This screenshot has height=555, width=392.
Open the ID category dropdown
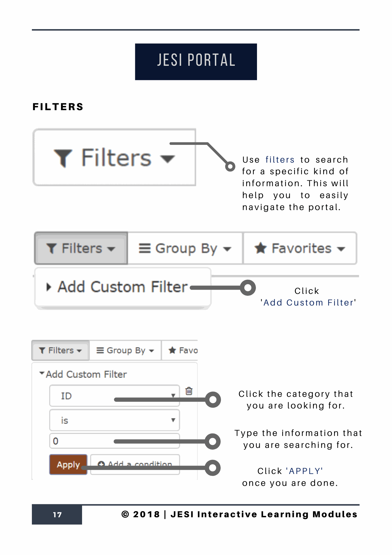[114, 396]
